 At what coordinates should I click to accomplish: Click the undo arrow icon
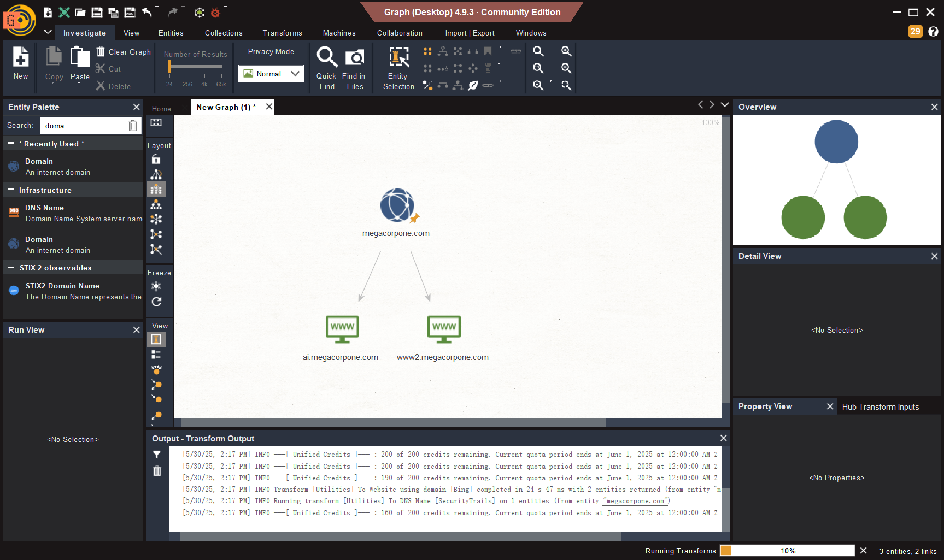click(146, 12)
